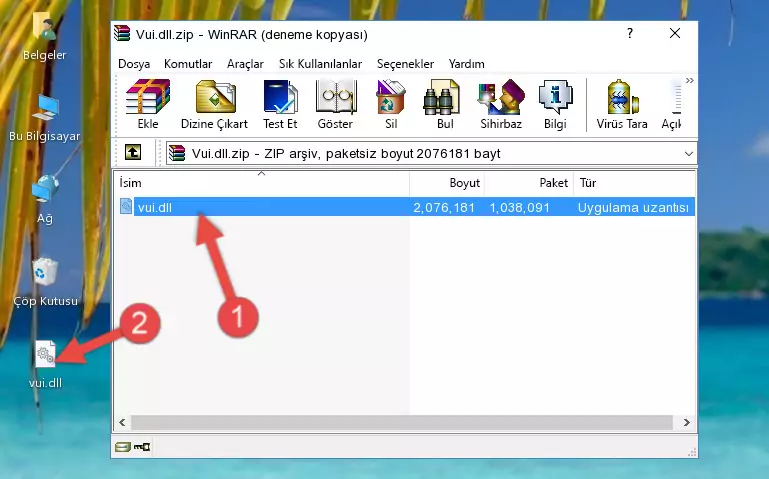Click the horizontal scrollbar track
The height and width of the screenshot is (479, 769).
(x=402, y=422)
